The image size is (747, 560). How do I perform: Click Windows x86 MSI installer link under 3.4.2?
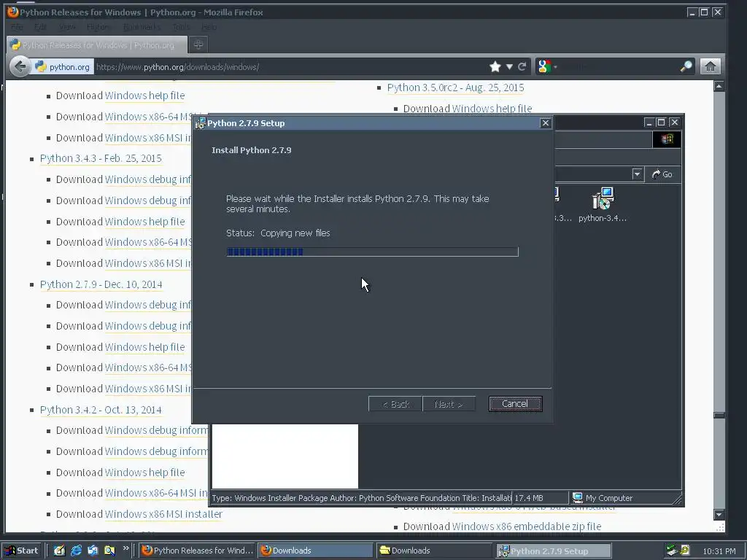click(x=163, y=514)
